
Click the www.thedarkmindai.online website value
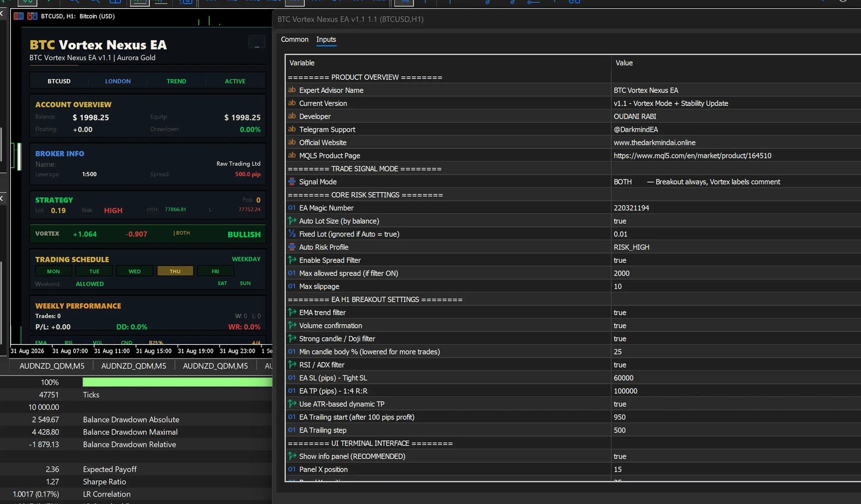(x=654, y=142)
